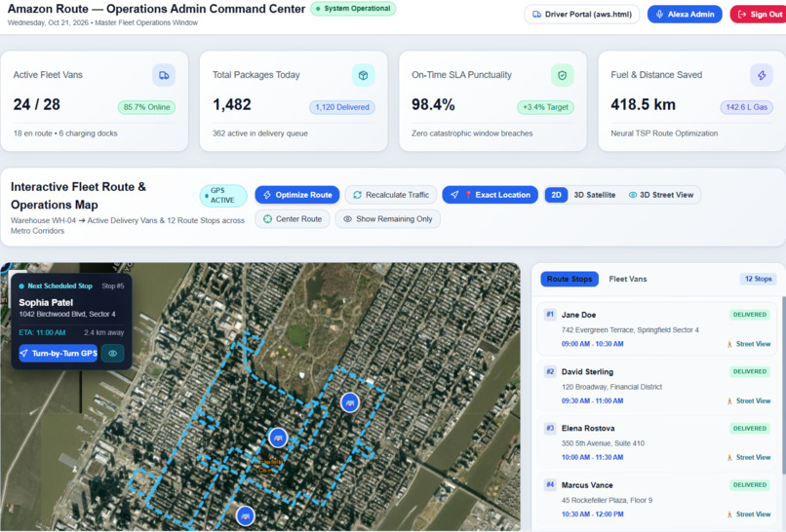786x532 pixels.
Task: Click David Sterling DELIVERED status badge
Action: click(x=750, y=371)
